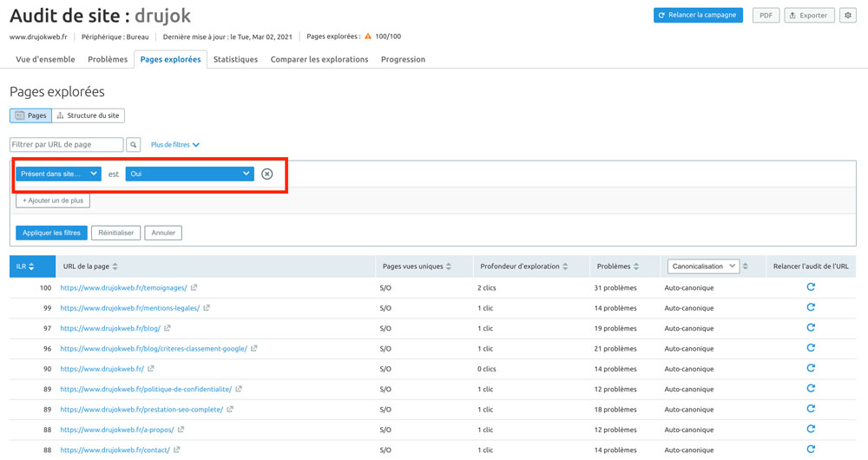
Task: Open the prestation-seo-complete URL link
Action: coord(141,410)
